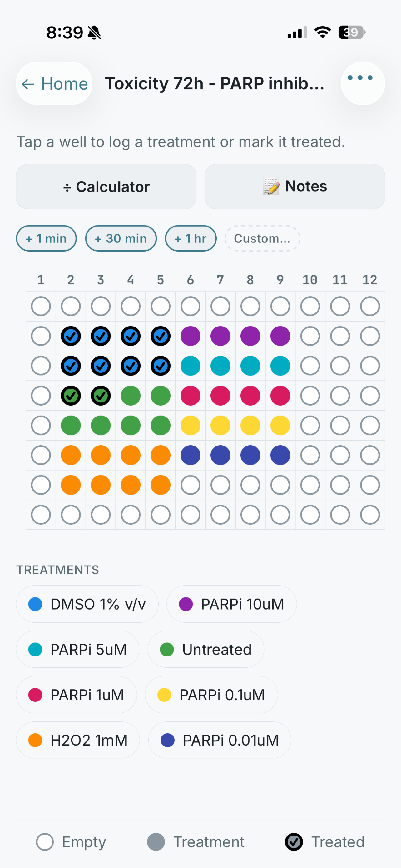Select the PARPi 0.01uM treatment chip
Image resolution: width=401 pixels, height=868 pixels.
tap(220, 740)
